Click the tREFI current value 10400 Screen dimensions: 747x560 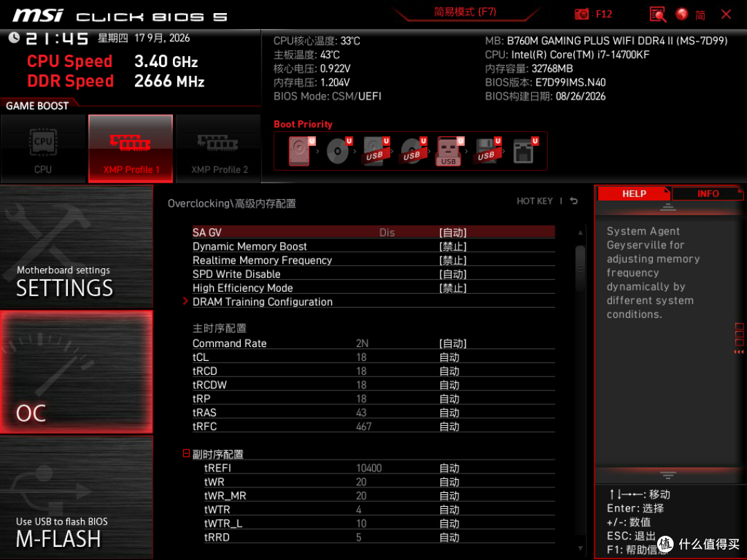pos(369,468)
